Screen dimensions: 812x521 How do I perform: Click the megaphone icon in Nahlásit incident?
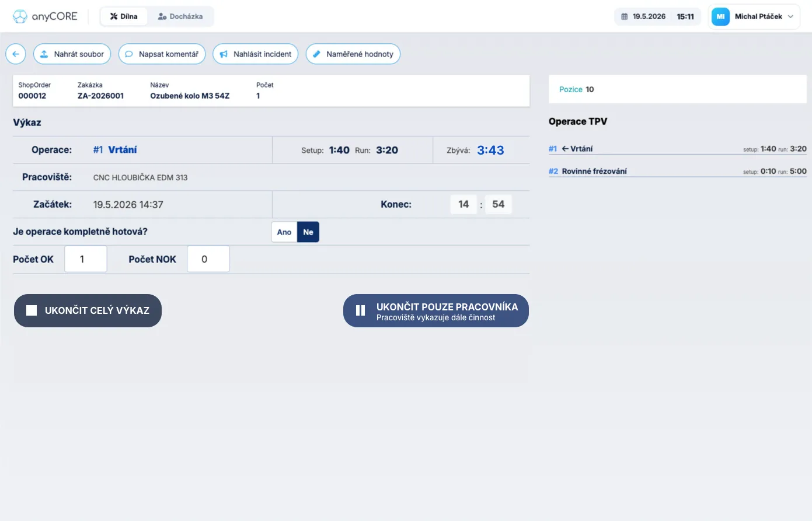point(224,54)
